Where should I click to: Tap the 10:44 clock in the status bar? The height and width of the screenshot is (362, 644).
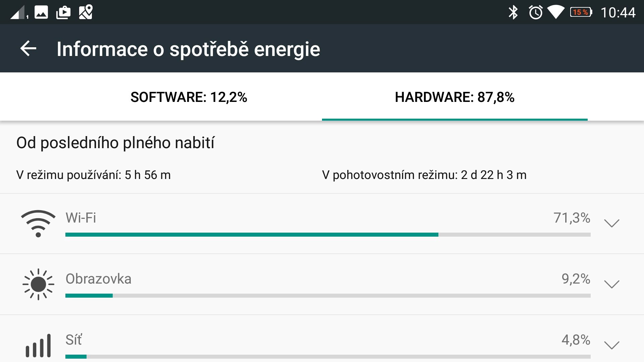click(618, 13)
